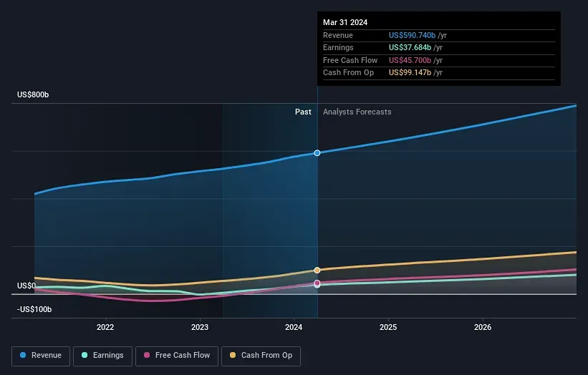Select the 2022 x-axis label

click(x=105, y=328)
